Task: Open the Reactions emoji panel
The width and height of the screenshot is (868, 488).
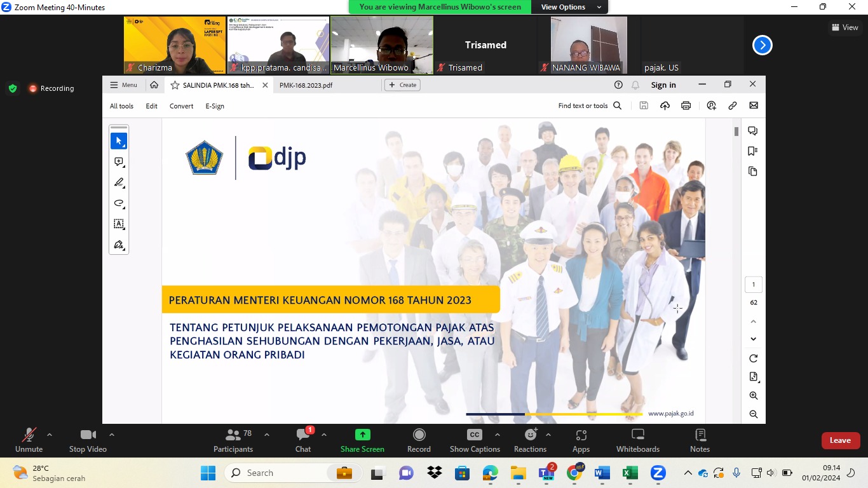Action: pos(530,440)
